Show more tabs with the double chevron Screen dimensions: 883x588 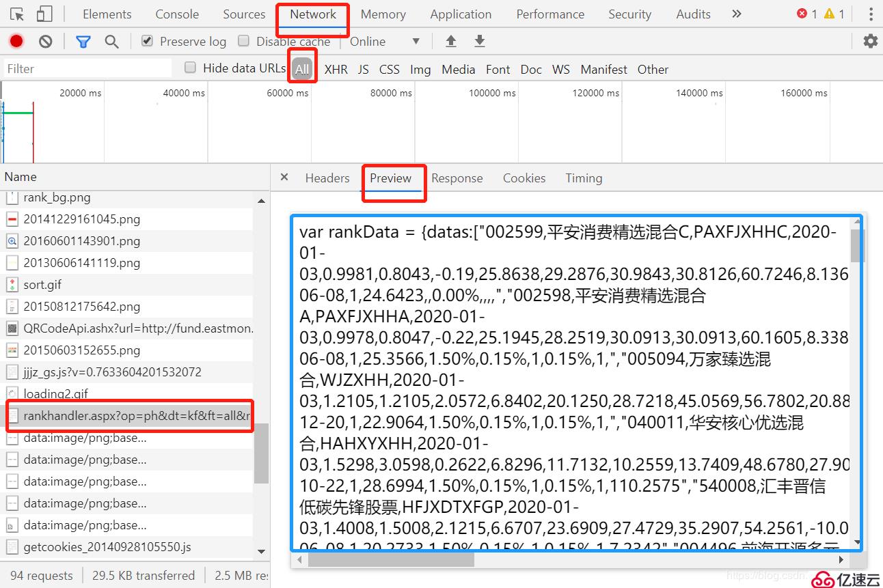(736, 14)
